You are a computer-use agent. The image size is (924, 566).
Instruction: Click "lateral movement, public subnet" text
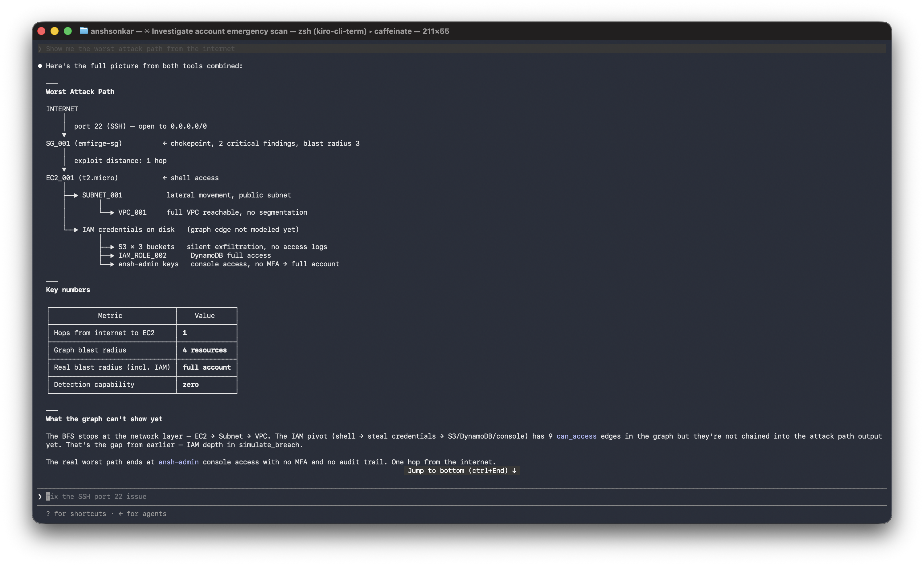[229, 195]
